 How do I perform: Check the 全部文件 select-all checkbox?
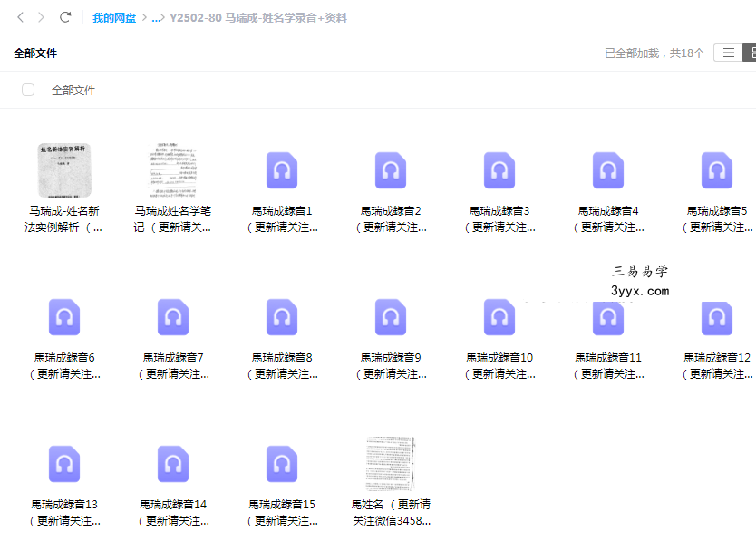coord(28,90)
